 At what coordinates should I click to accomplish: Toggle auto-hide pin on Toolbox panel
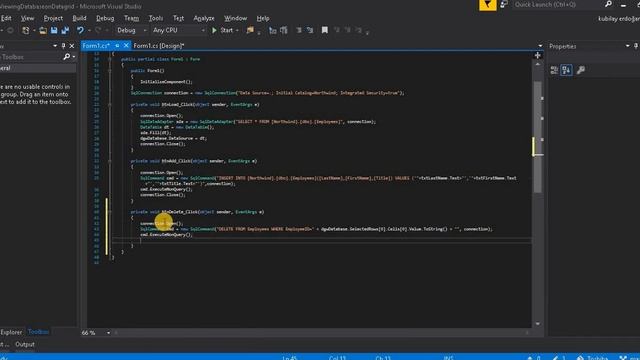(63, 46)
